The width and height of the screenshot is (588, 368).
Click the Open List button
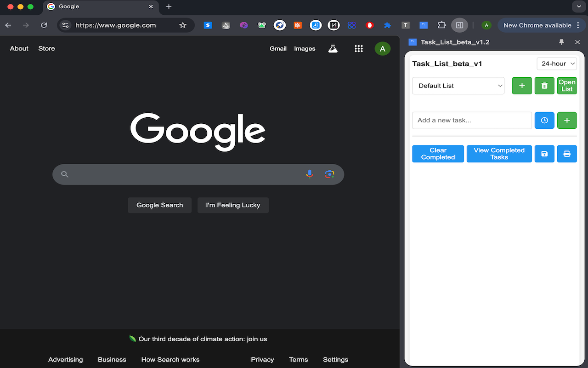coord(567,86)
